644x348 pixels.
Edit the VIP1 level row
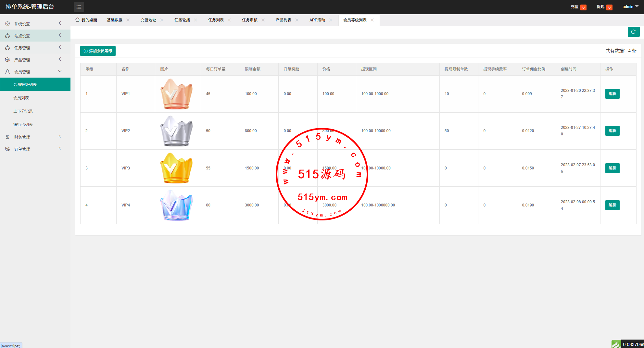coord(612,94)
